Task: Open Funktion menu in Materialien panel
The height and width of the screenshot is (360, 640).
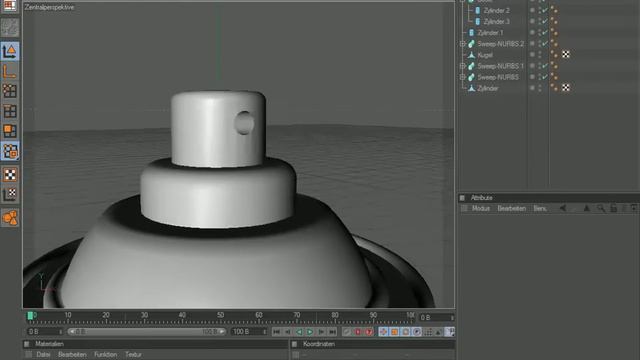Action: [105, 355]
